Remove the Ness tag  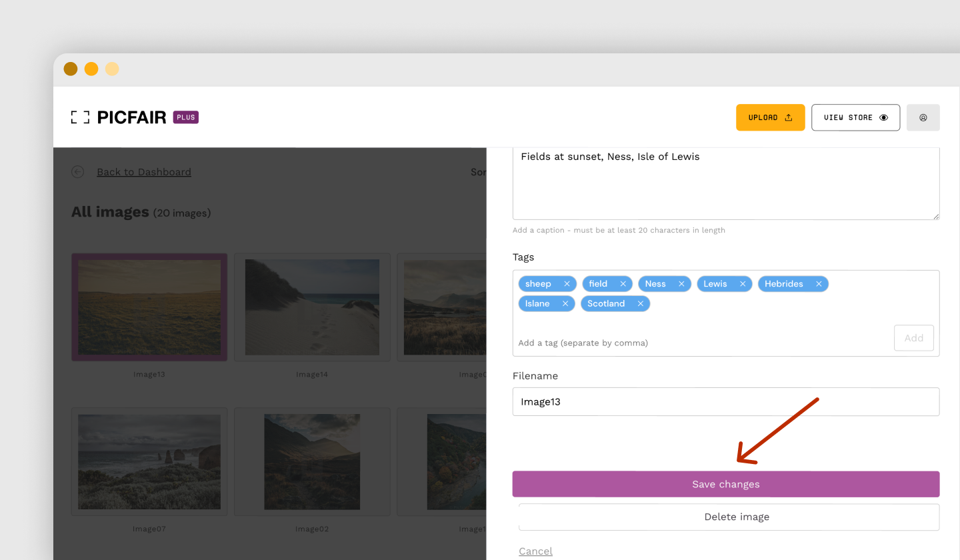click(681, 284)
